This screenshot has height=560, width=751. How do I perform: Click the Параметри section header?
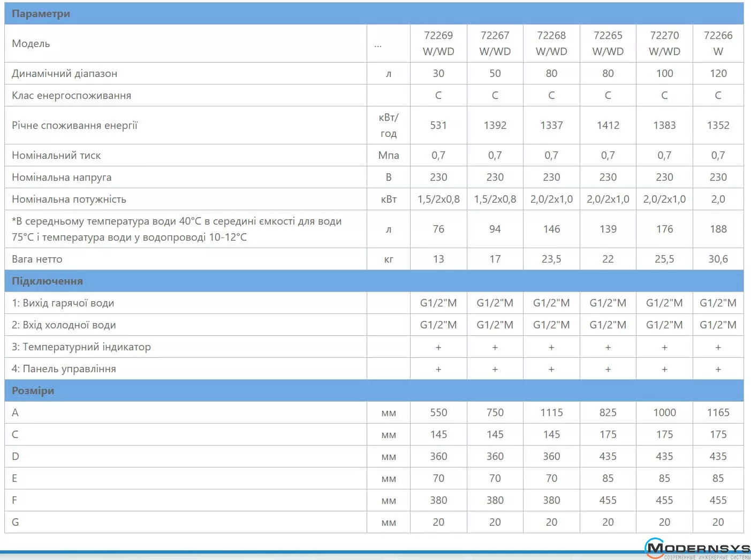[41, 14]
